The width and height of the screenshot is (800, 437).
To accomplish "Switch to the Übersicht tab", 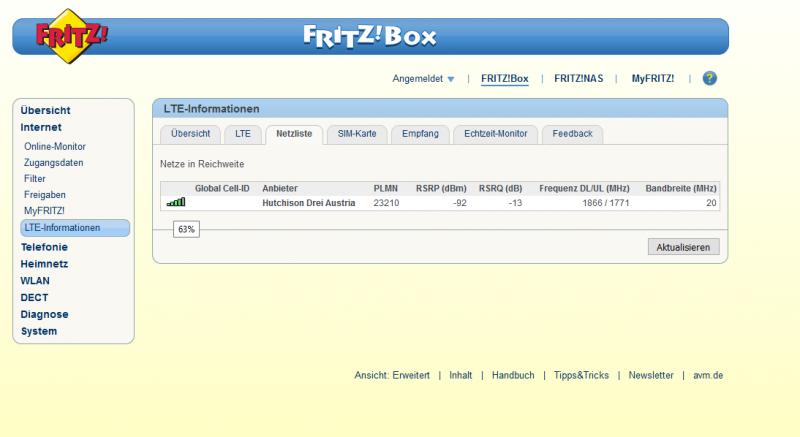I will pyautogui.click(x=190, y=134).
